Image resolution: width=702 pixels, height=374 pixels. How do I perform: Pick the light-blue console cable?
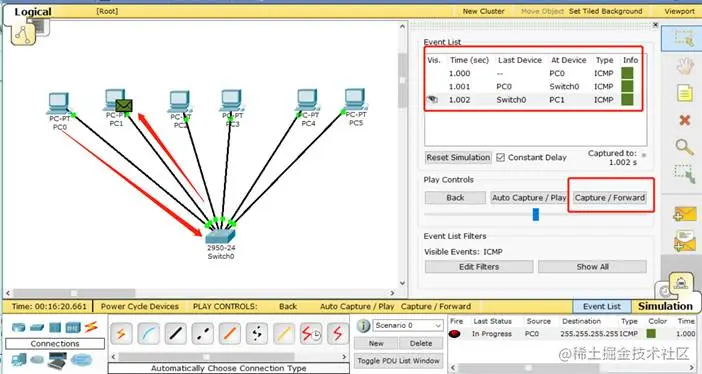tap(148, 334)
